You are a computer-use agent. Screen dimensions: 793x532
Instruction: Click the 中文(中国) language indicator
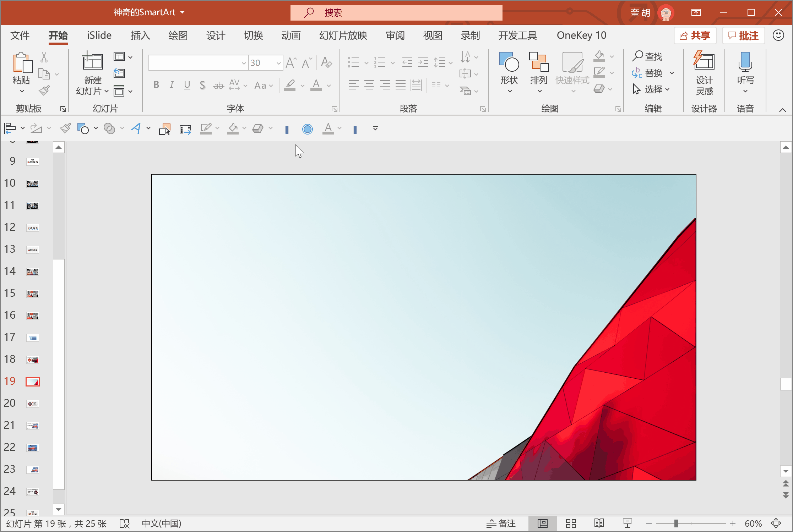click(x=162, y=523)
